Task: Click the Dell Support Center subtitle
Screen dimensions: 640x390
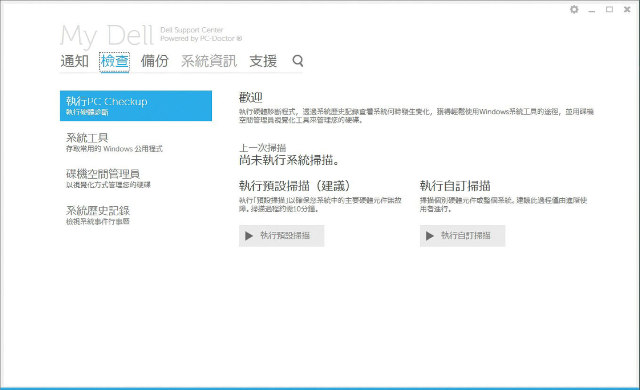Action: coord(191,30)
